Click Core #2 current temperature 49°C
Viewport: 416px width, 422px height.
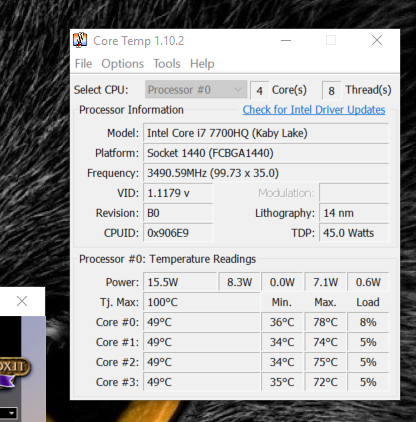pos(201,362)
